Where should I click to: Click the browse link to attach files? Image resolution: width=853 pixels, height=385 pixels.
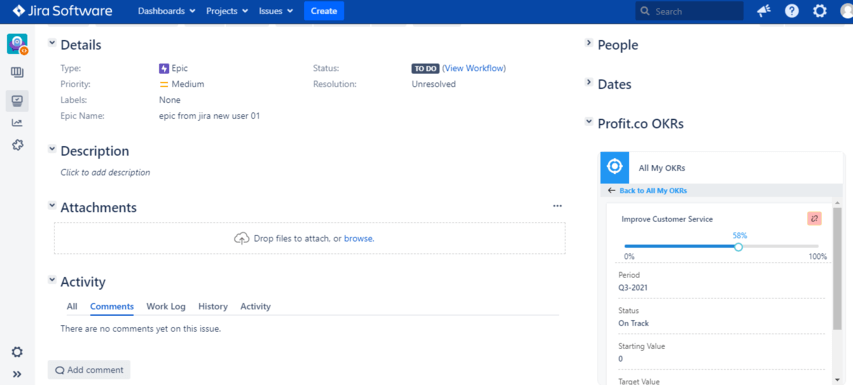tap(358, 238)
